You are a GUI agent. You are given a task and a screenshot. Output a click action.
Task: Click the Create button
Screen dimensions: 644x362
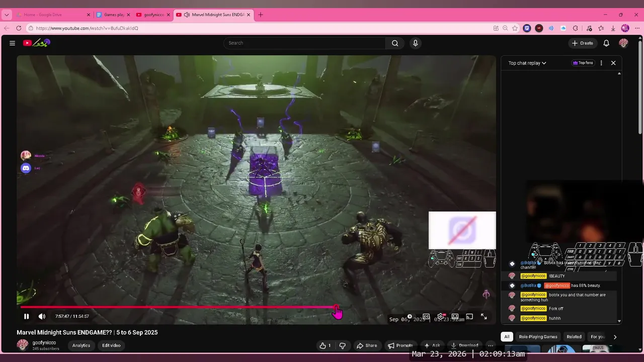point(583,43)
